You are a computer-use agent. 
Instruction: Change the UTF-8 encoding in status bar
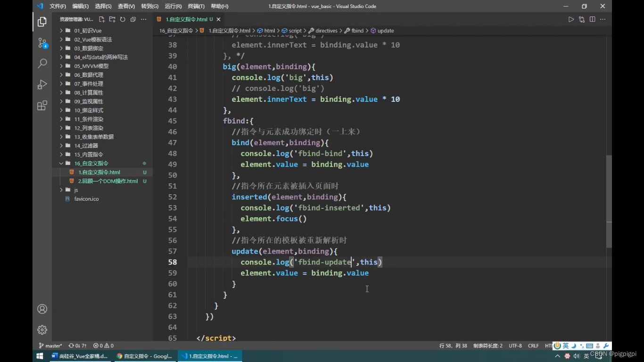click(515, 346)
